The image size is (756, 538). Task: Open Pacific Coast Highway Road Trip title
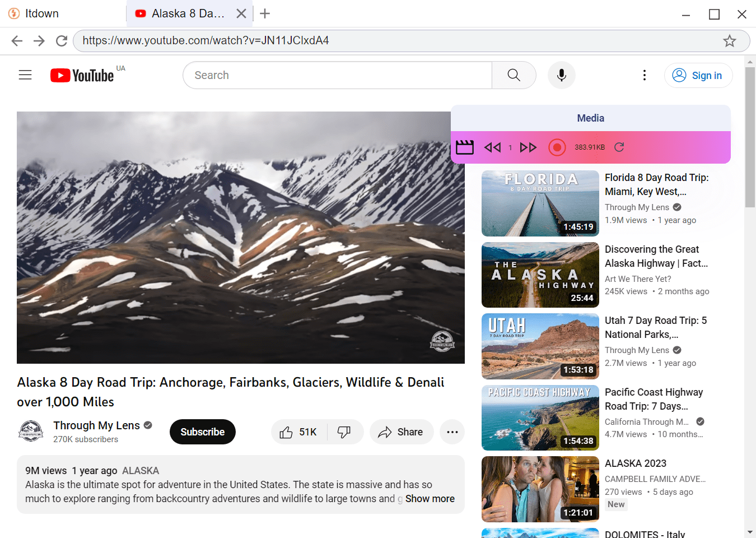[x=654, y=399]
